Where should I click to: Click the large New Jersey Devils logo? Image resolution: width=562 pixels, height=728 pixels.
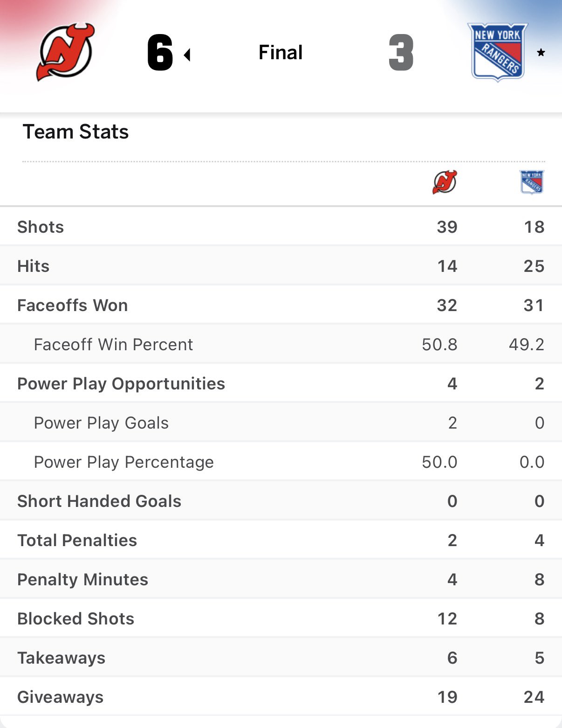[65, 52]
